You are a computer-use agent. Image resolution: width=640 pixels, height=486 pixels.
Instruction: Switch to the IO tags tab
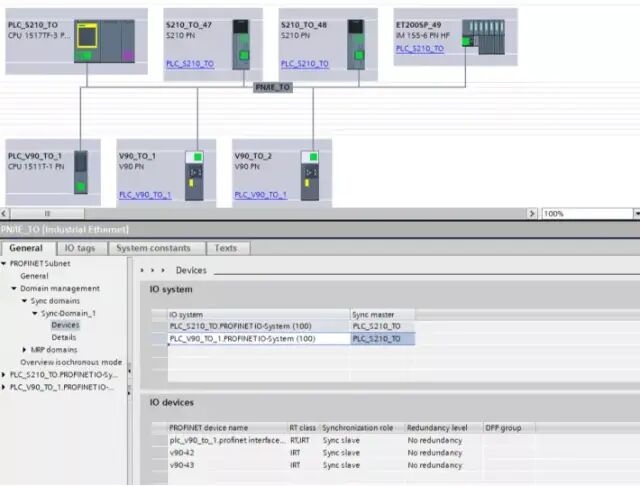coord(80,248)
